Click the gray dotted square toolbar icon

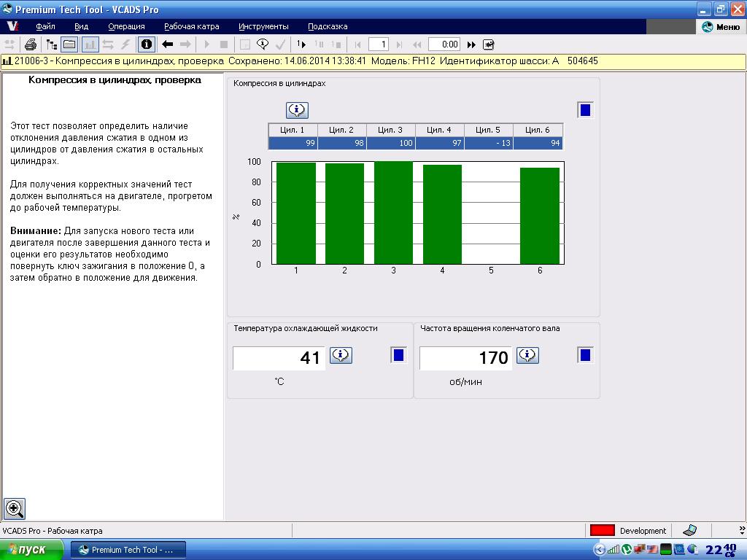click(x=245, y=44)
